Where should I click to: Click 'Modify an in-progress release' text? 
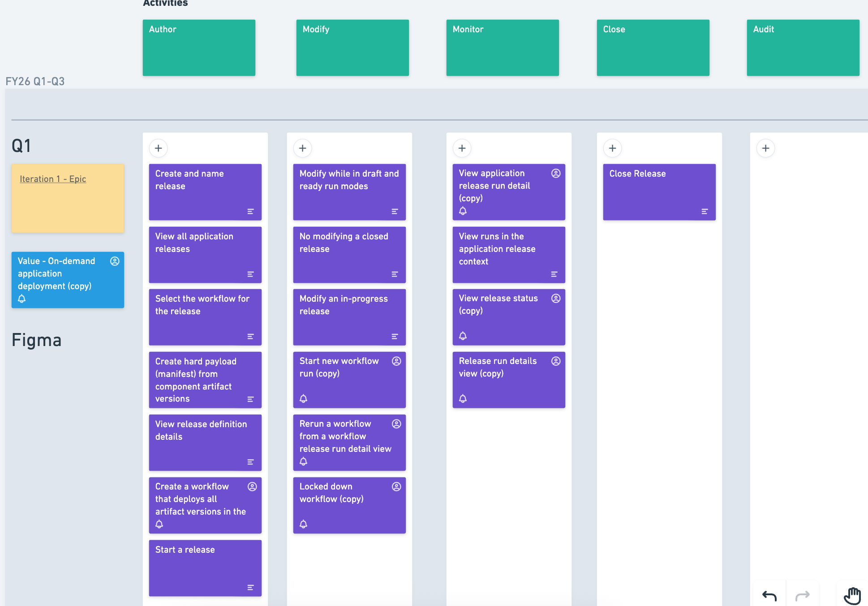click(x=344, y=305)
